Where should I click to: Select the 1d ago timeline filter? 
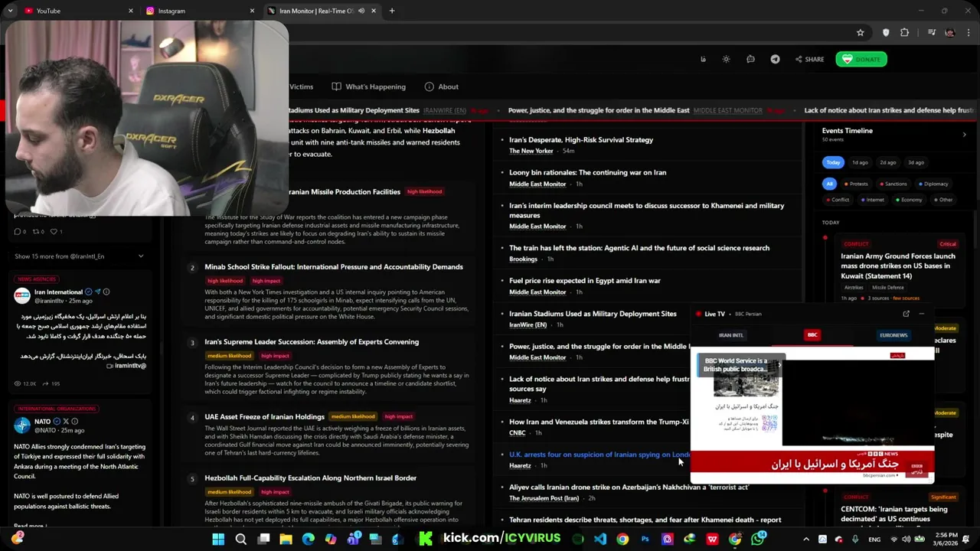click(861, 162)
